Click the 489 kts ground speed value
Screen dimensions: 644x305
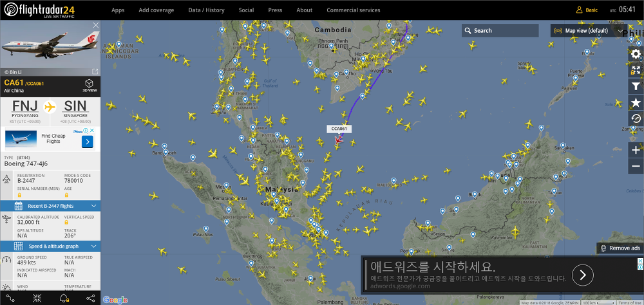tap(26, 263)
